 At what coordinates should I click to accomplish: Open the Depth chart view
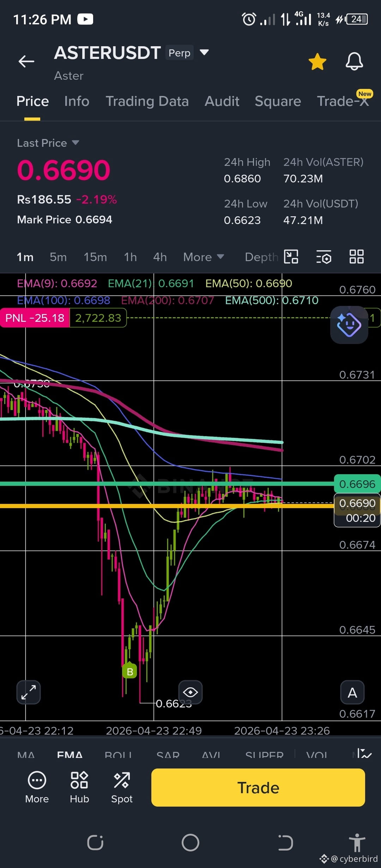[x=261, y=257]
